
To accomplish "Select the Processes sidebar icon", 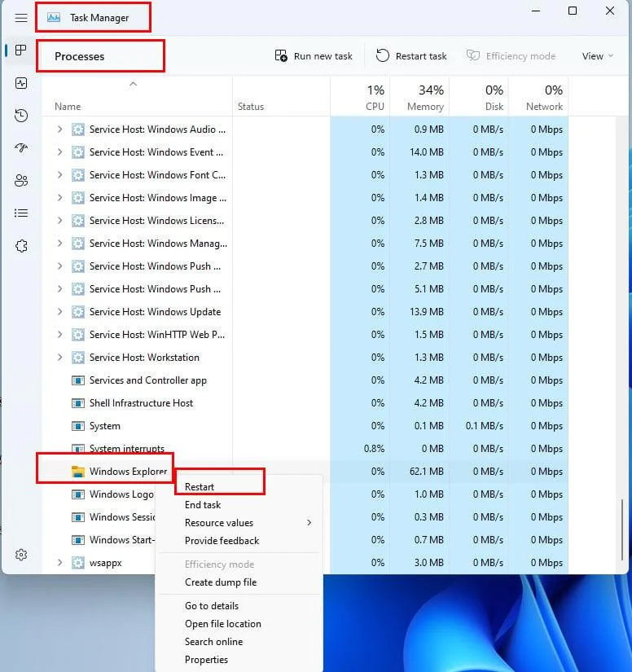I will (20, 51).
